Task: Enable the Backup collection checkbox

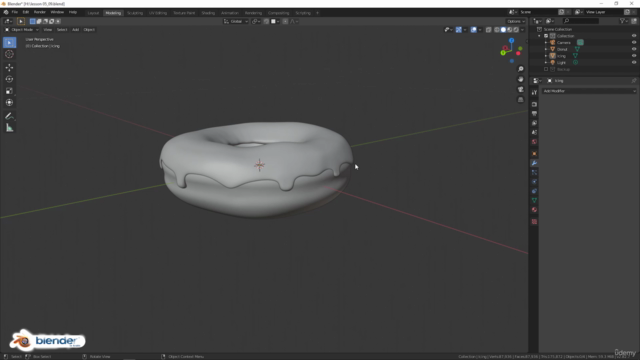Action: point(546,69)
